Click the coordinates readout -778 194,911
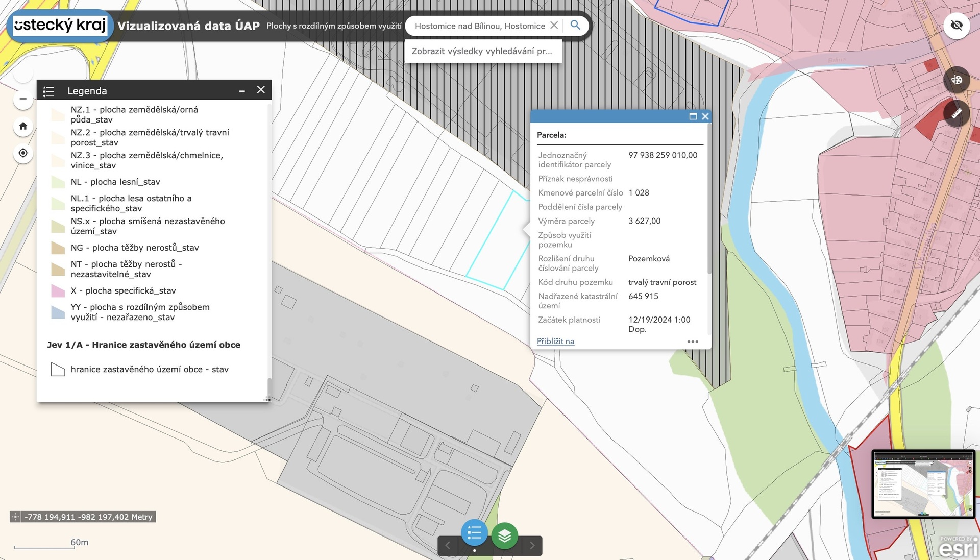 88,517
